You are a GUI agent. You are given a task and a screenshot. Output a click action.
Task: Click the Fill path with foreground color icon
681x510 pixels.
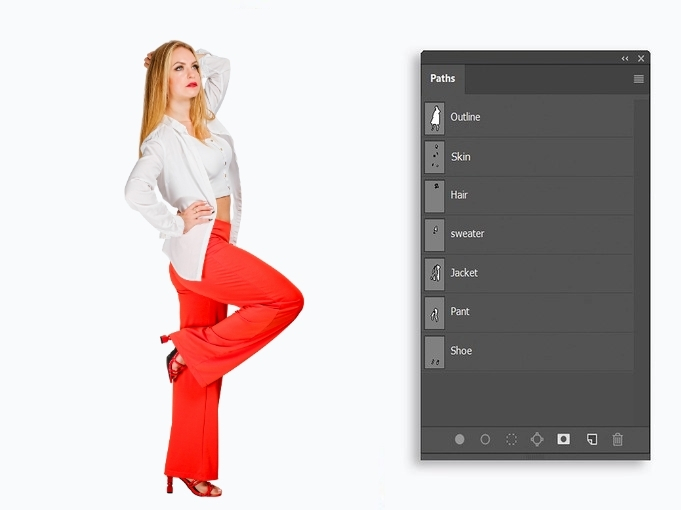pos(460,439)
